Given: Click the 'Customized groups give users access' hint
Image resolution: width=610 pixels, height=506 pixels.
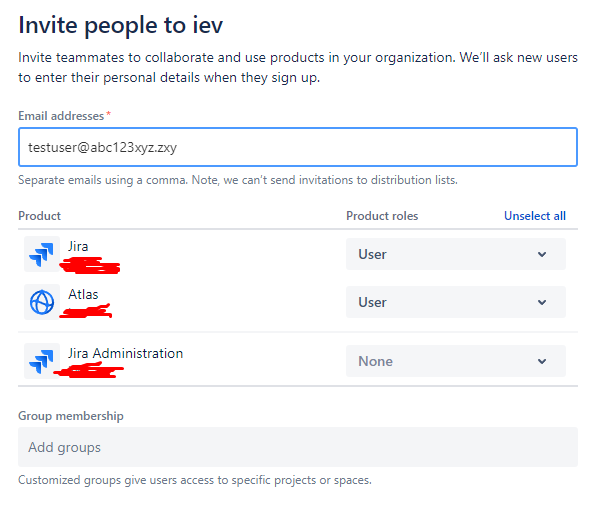Looking at the screenshot, I should tap(195, 480).
